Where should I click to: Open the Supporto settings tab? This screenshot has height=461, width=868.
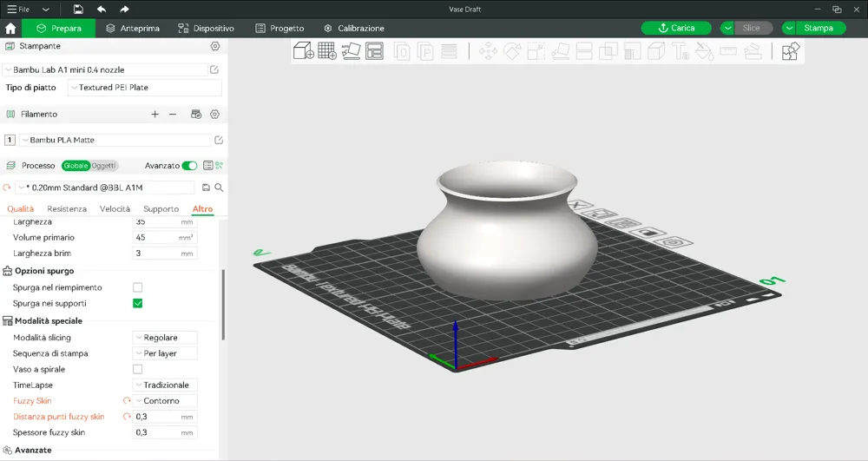161,208
